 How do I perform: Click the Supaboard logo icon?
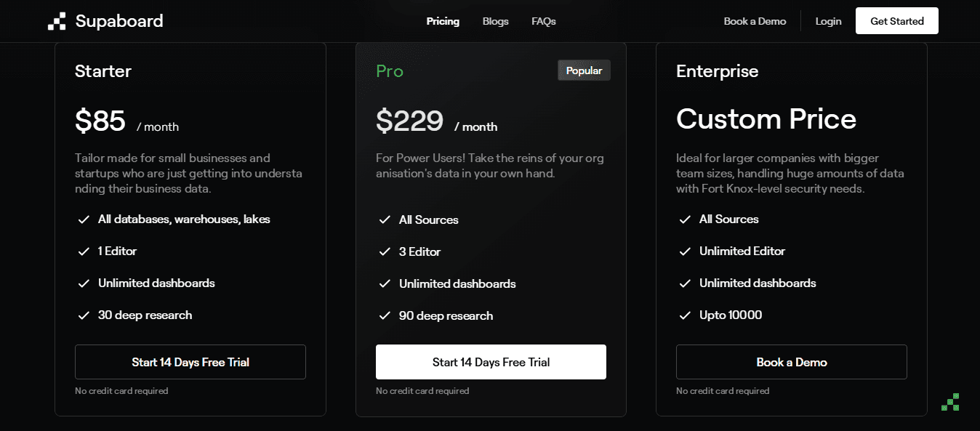[x=57, y=21]
